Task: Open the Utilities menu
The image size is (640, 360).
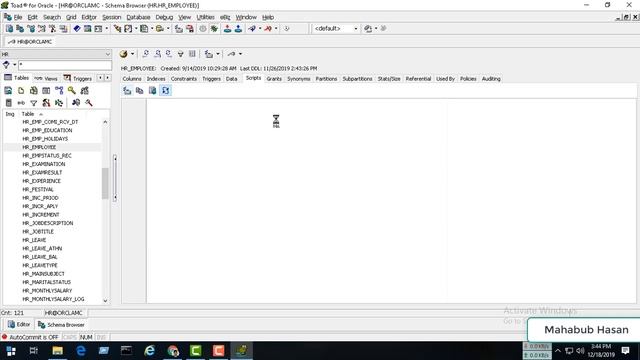Action: point(205,17)
